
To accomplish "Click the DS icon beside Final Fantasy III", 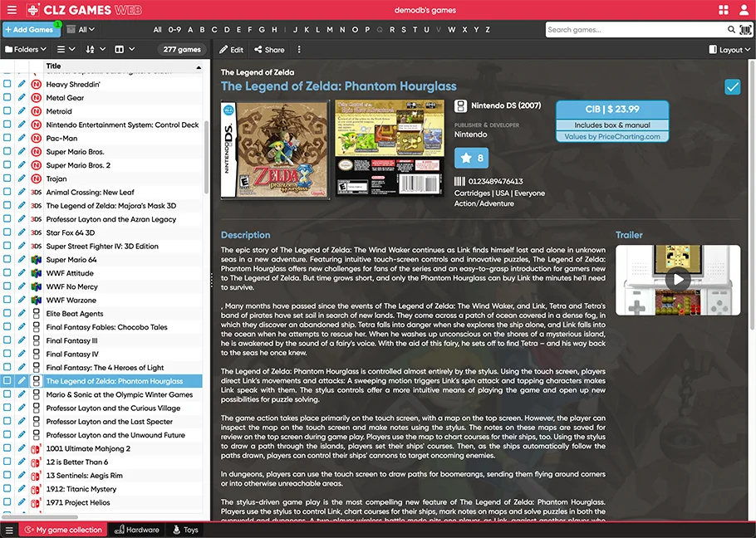I will coord(37,340).
